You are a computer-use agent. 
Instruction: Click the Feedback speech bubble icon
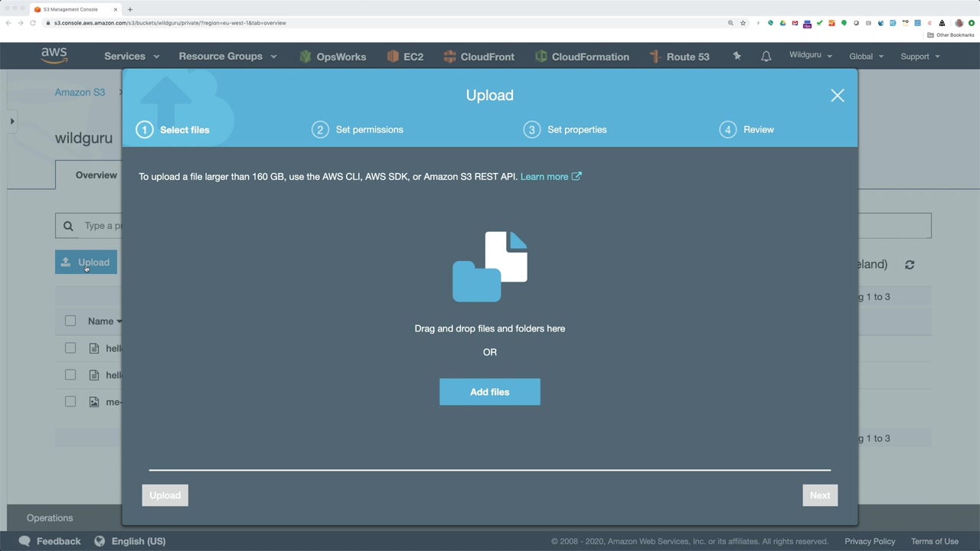(24, 541)
